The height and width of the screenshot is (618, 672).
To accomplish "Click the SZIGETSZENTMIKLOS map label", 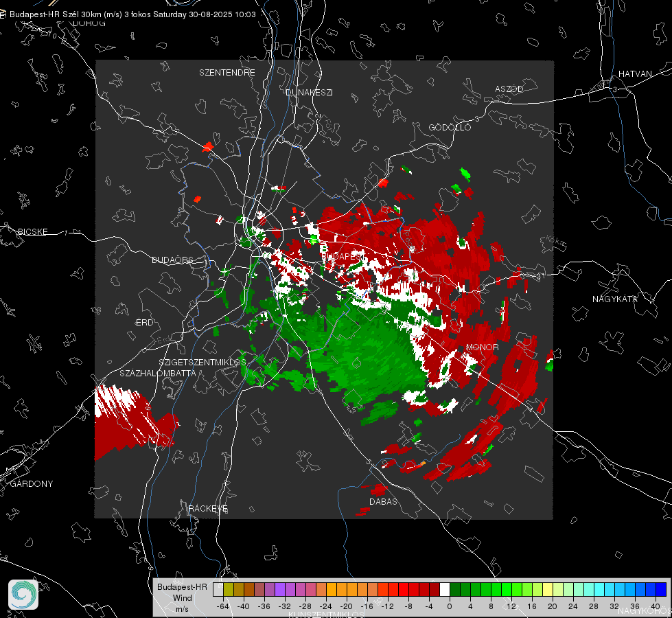I will (202, 363).
